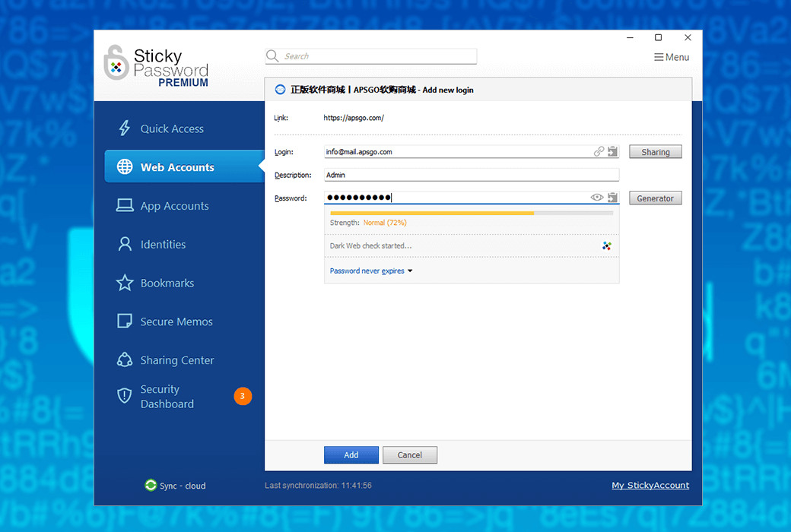Click the App Accounts laptop icon
Image resolution: width=791 pixels, height=532 pixels.
point(125,205)
